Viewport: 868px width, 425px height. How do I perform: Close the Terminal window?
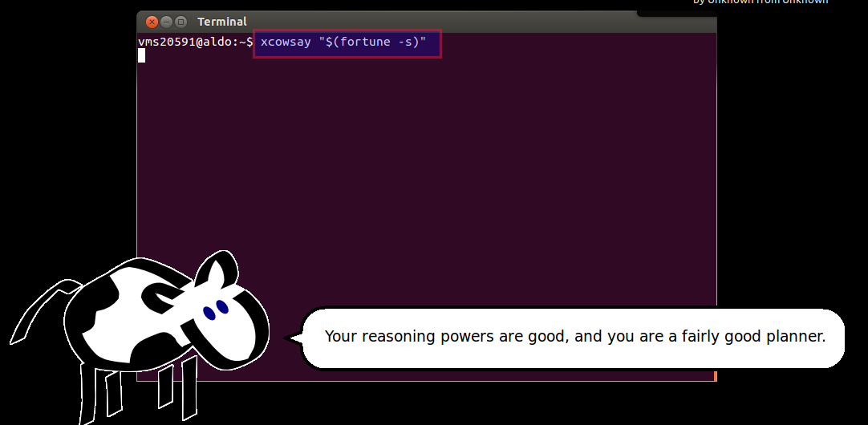tap(151, 22)
